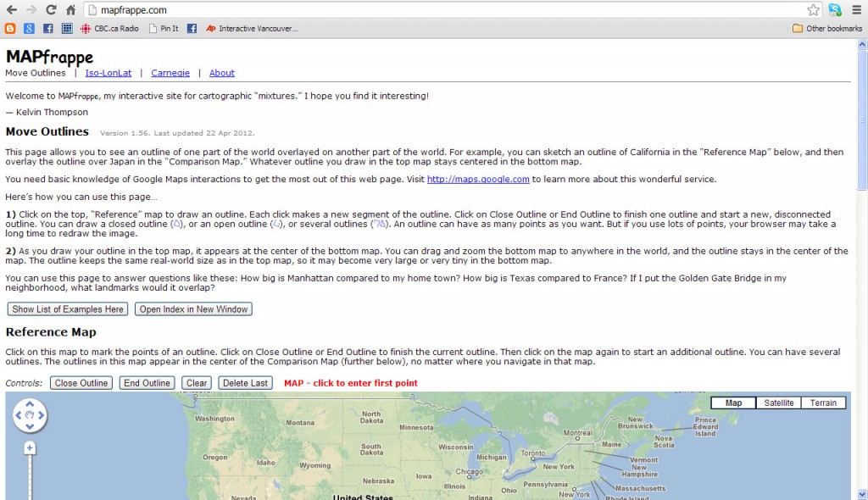Click the Montreal label on the map
This screenshot has height=500, width=868.
point(578,433)
